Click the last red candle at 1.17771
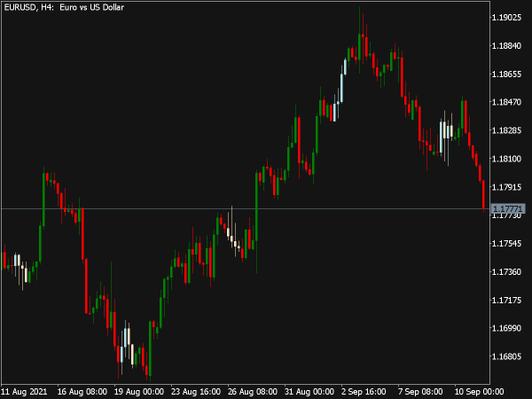The width and height of the screenshot is (532, 399). pos(483,195)
